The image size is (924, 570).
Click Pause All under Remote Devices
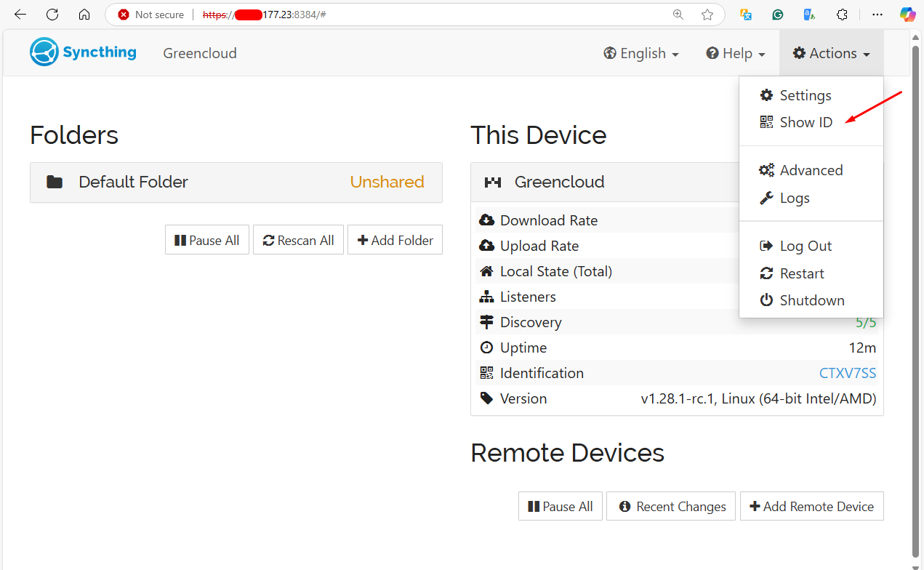(x=561, y=506)
